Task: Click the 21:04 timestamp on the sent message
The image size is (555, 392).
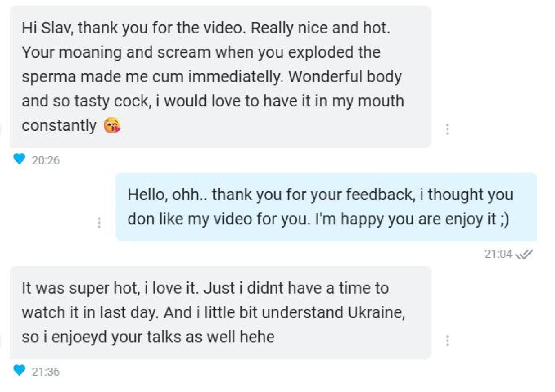Action: coord(498,254)
